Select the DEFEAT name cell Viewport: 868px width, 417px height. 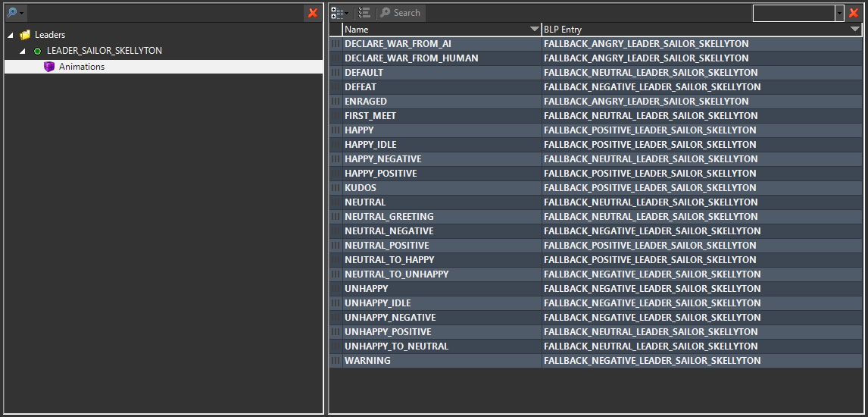tap(442, 87)
